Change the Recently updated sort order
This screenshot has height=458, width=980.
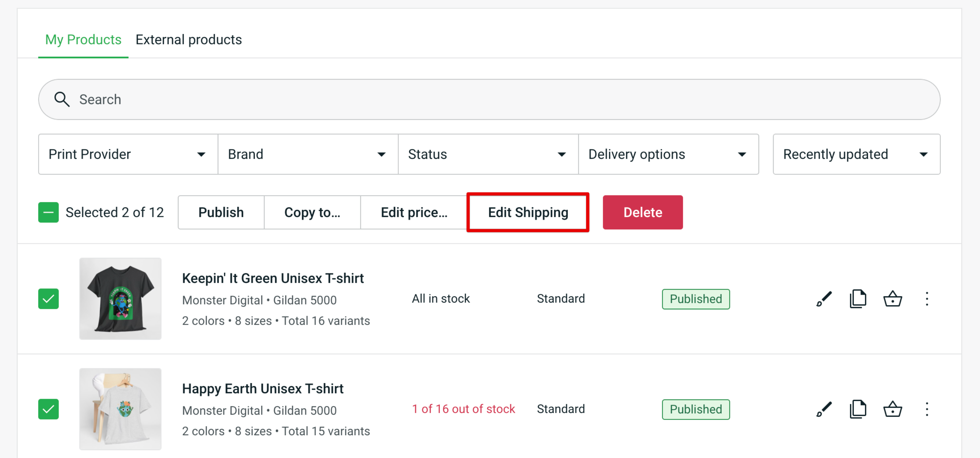pyautogui.click(x=855, y=154)
